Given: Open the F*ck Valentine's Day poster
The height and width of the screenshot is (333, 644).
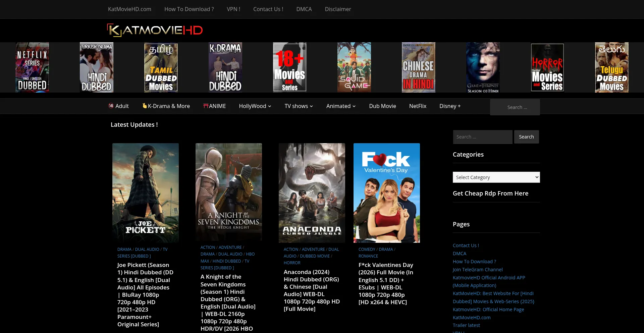Looking at the screenshot, I should 387,193.
